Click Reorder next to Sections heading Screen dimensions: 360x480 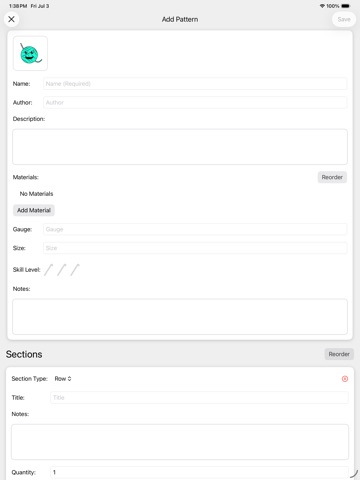pos(339,354)
